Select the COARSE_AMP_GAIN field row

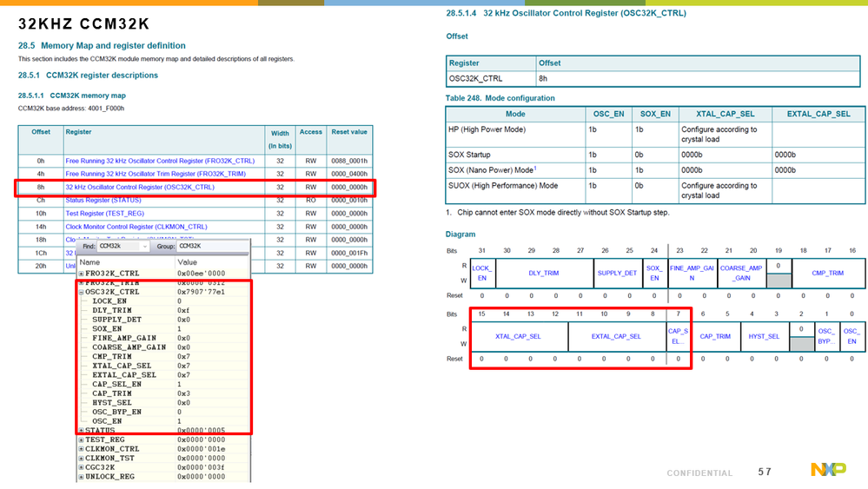click(x=163, y=347)
